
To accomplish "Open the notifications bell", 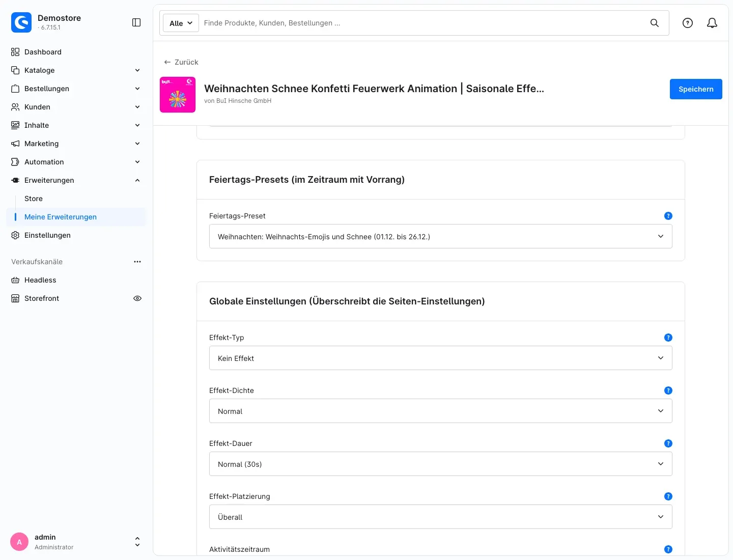I will pos(712,23).
